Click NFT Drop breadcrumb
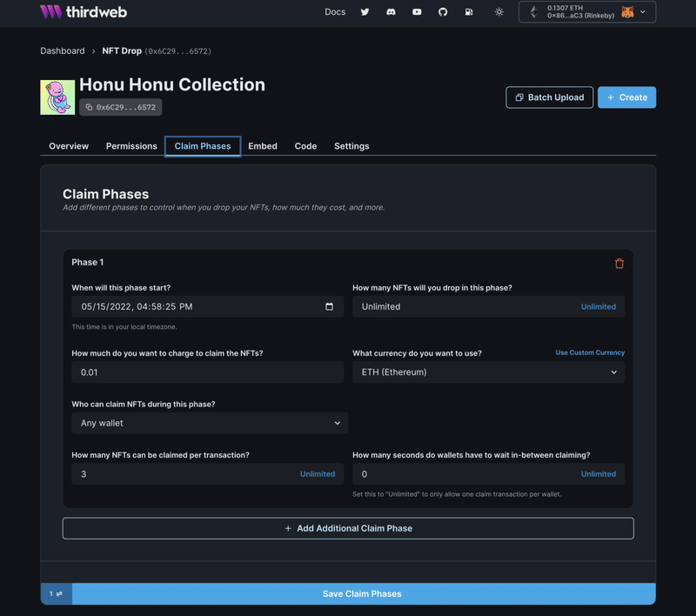Screen dimensions: 696x616 point(122,51)
